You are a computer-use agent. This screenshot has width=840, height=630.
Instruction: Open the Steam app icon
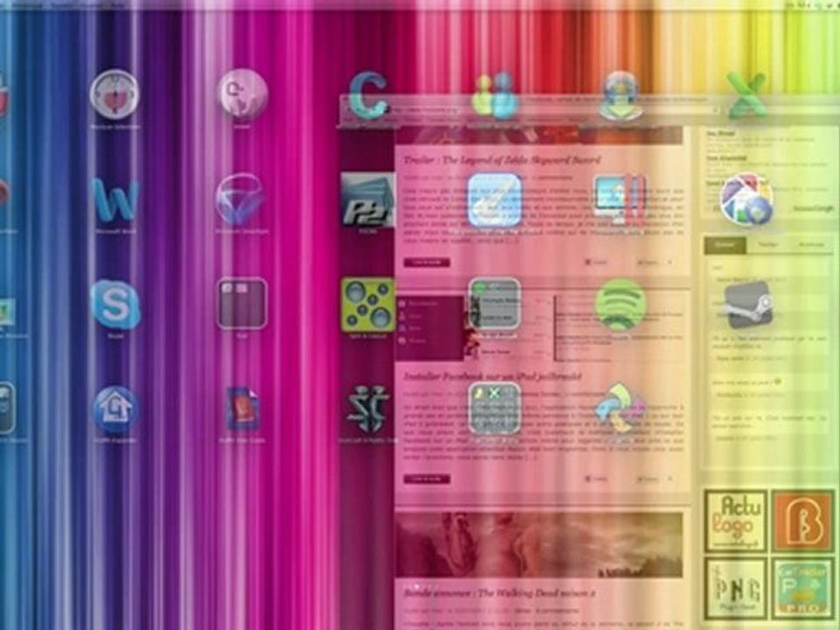(748, 304)
